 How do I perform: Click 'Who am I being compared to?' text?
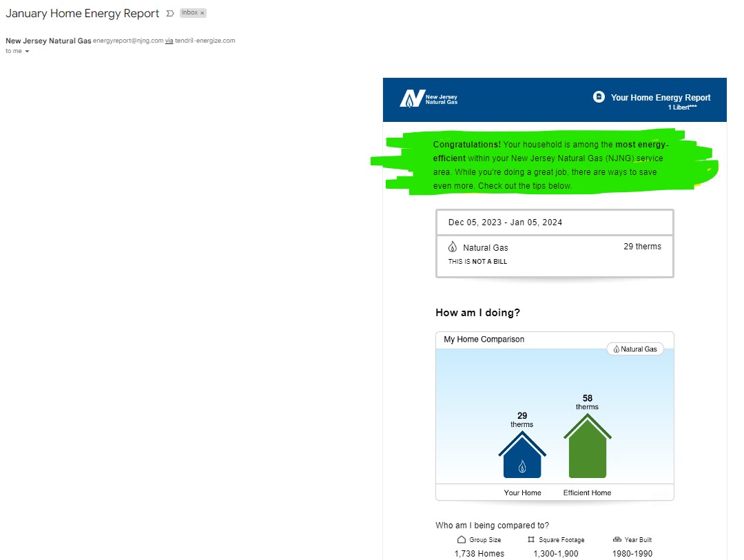point(492,526)
